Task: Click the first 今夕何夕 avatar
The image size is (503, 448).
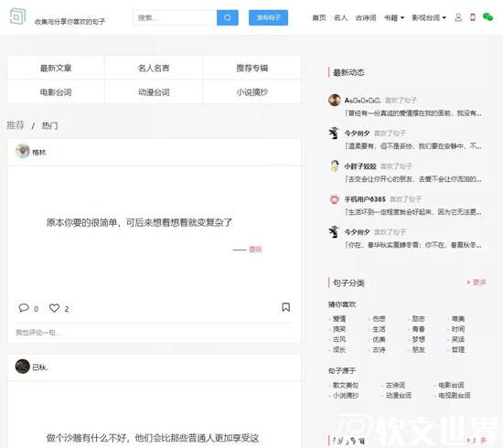Action: click(x=335, y=133)
